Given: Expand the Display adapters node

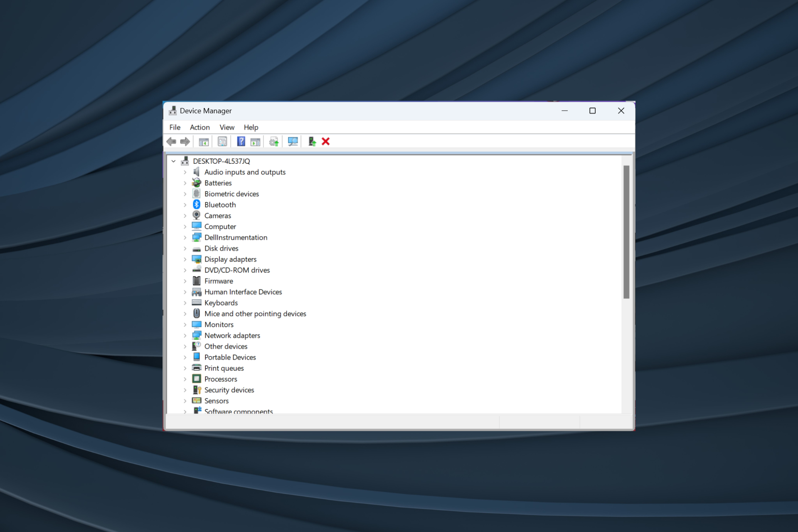Looking at the screenshot, I should click(185, 259).
